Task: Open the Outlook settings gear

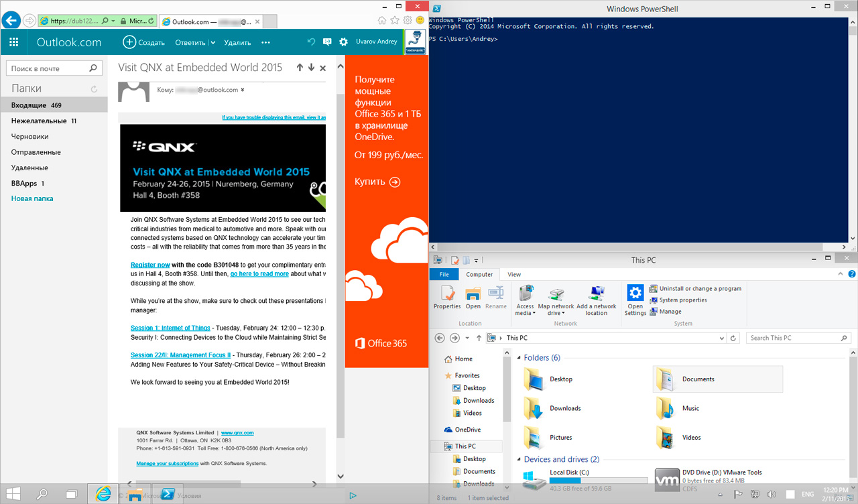Action: pos(343,42)
